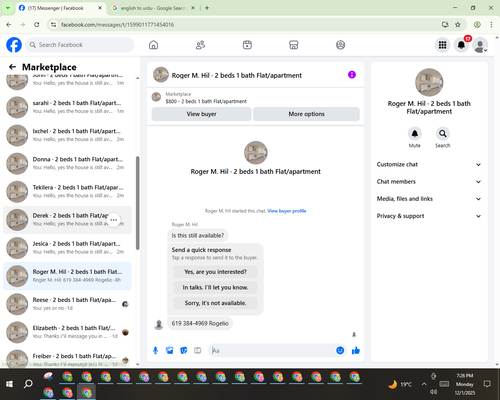Send quick reply Yes, are you interested?
This screenshot has height=400, width=500.
point(215,272)
